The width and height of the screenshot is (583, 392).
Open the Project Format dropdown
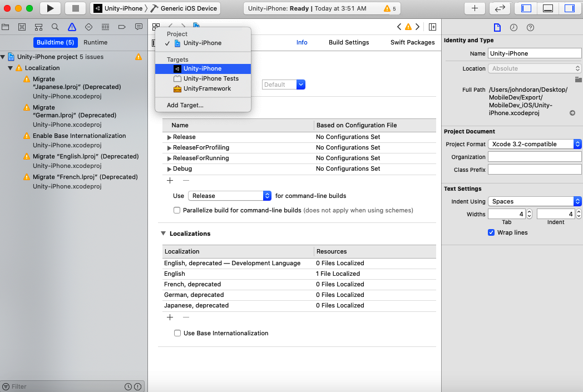(x=535, y=144)
